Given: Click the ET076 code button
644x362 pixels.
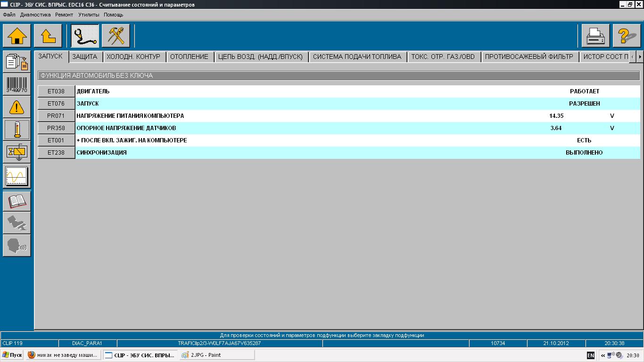Looking at the screenshot, I should 56,104.
